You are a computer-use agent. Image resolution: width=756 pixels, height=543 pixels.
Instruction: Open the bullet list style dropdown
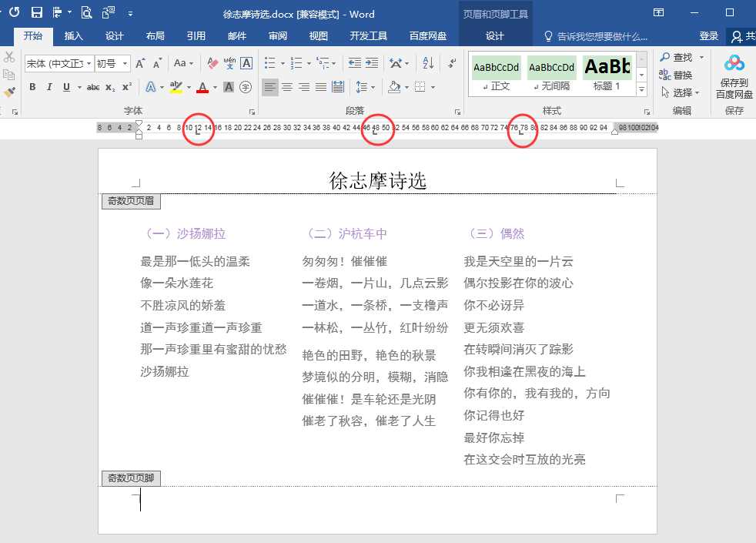click(283, 64)
